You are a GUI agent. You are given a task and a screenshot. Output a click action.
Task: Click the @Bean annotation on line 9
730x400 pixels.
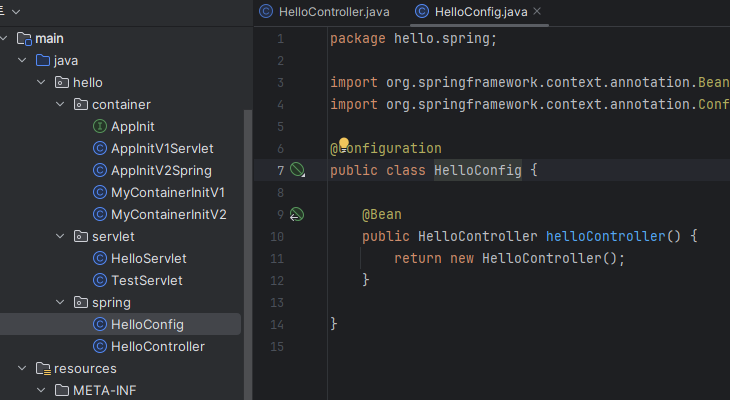tap(382, 215)
